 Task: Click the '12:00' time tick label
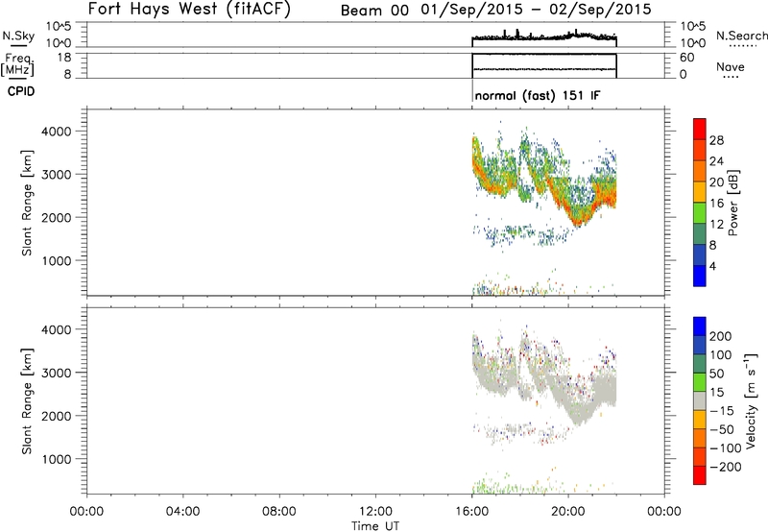[x=375, y=512]
